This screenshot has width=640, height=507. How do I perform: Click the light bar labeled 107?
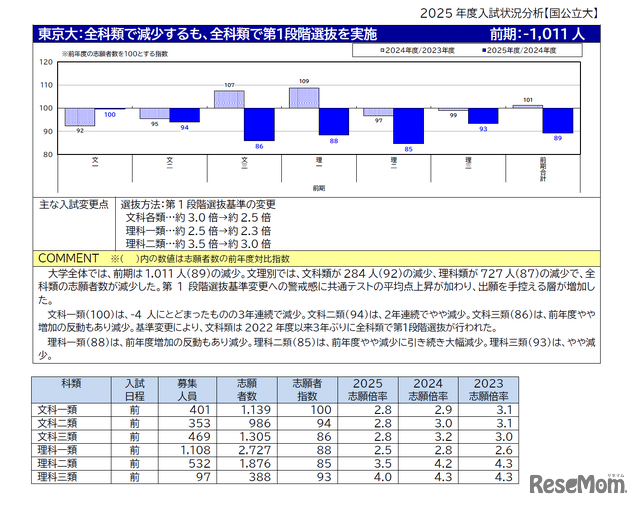229,99
